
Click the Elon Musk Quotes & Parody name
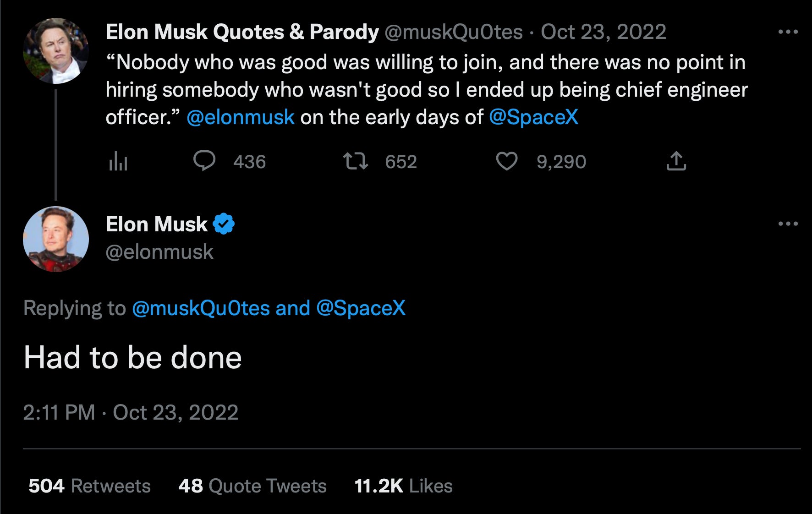[x=242, y=32]
